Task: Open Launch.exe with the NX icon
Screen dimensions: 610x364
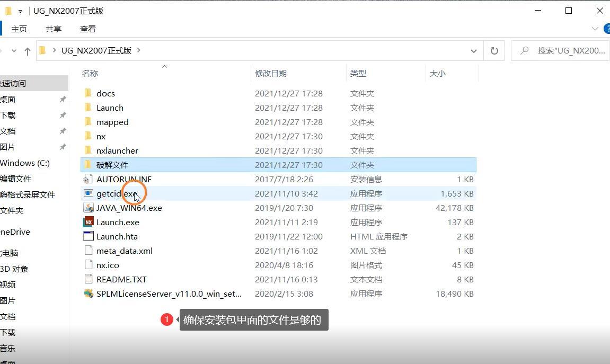Action: tap(118, 222)
